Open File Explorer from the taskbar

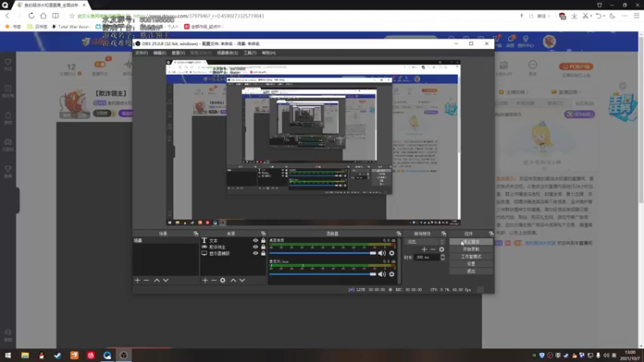pos(25,356)
